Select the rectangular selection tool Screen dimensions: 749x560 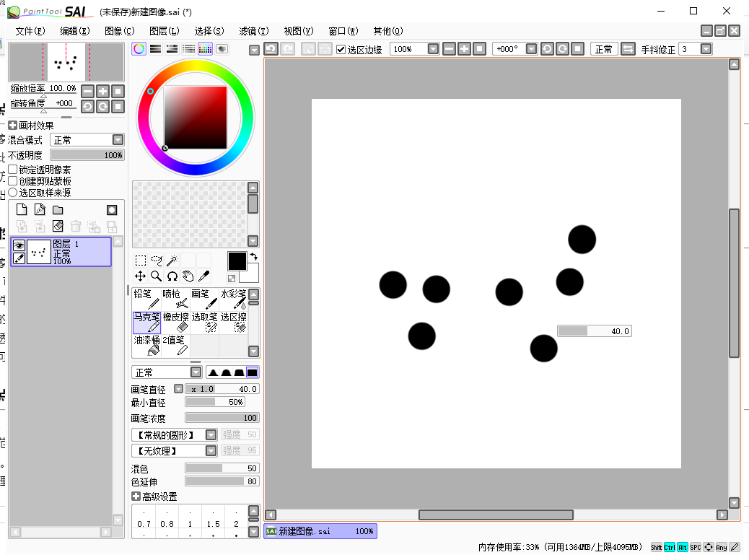click(x=141, y=261)
